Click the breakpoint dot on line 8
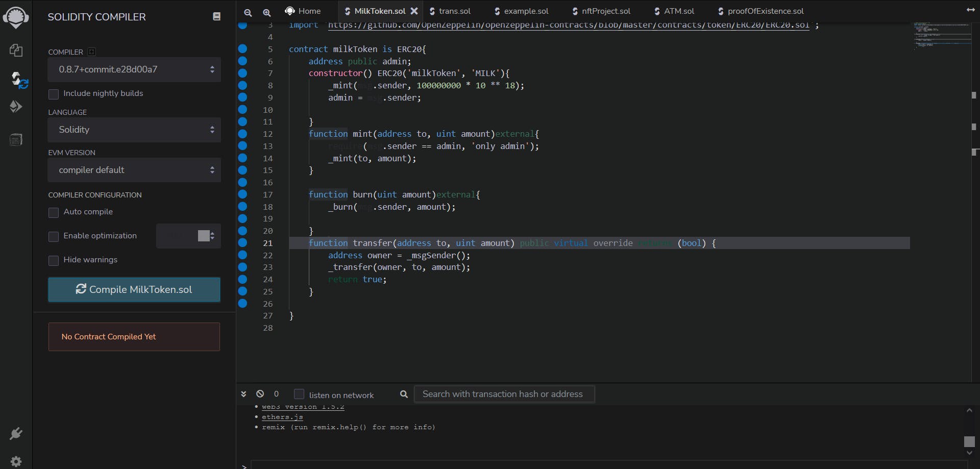The height and width of the screenshot is (469, 980). pos(242,85)
